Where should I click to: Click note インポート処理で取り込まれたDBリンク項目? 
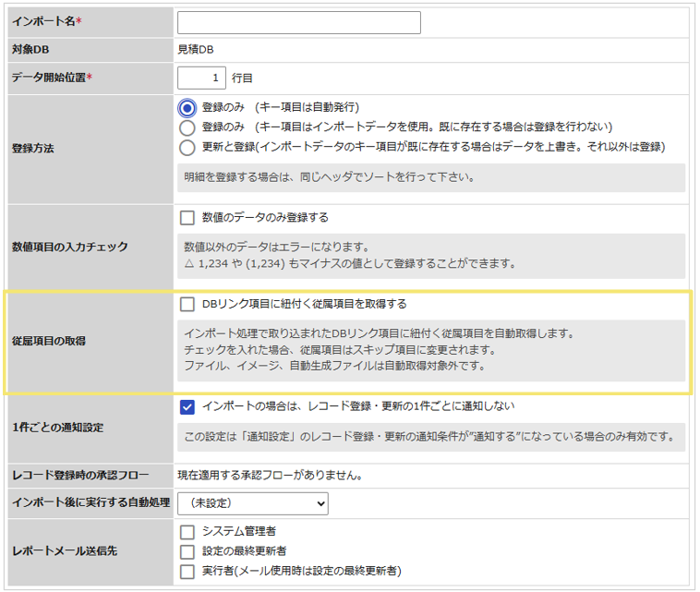tap(380, 333)
